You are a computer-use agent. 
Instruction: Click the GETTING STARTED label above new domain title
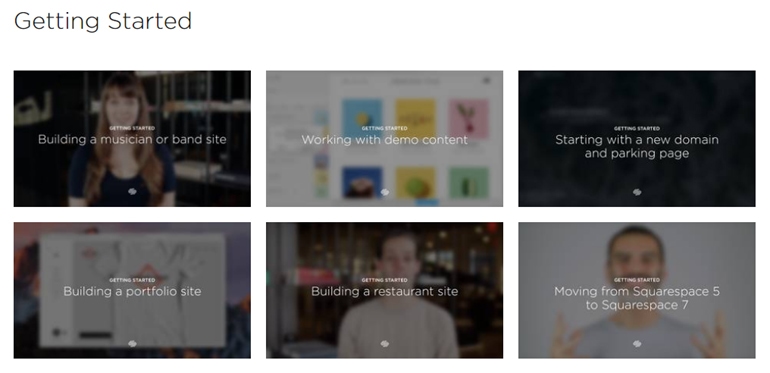(x=637, y=128)
